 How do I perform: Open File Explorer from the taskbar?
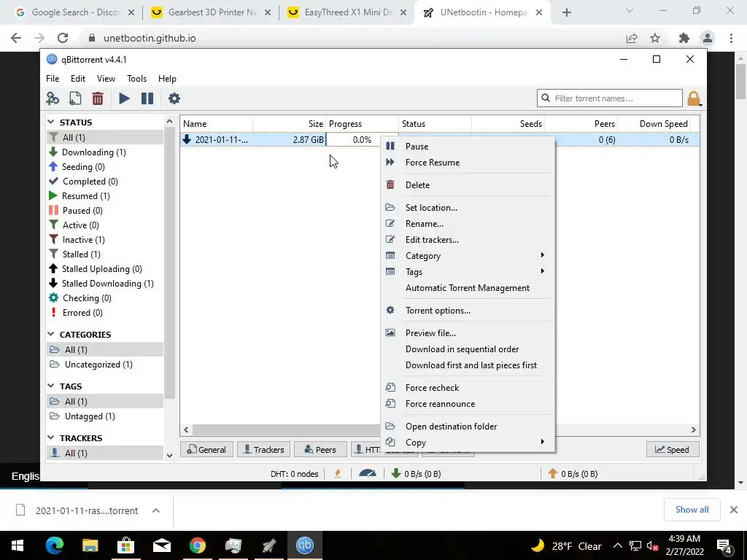[x=90, y=545]
